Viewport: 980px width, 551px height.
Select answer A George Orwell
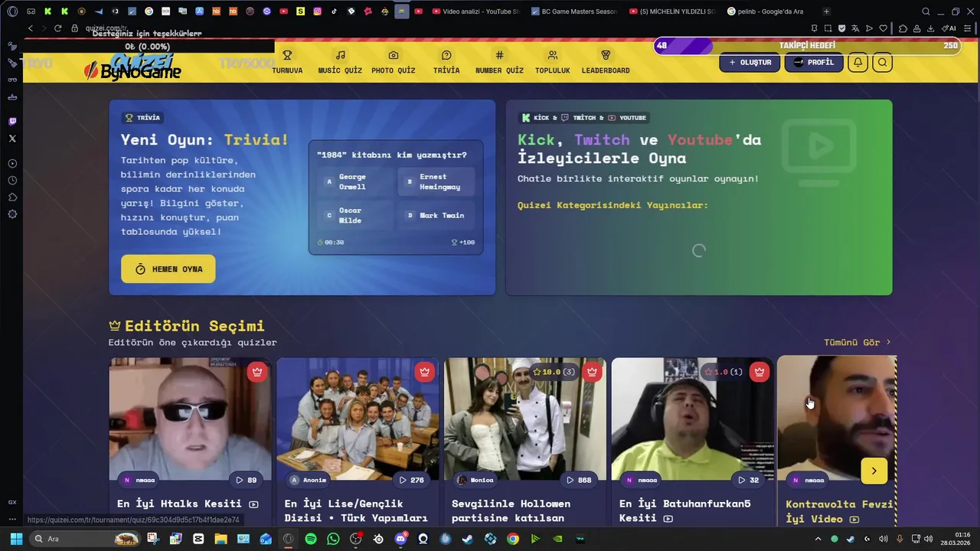[354, 181]
